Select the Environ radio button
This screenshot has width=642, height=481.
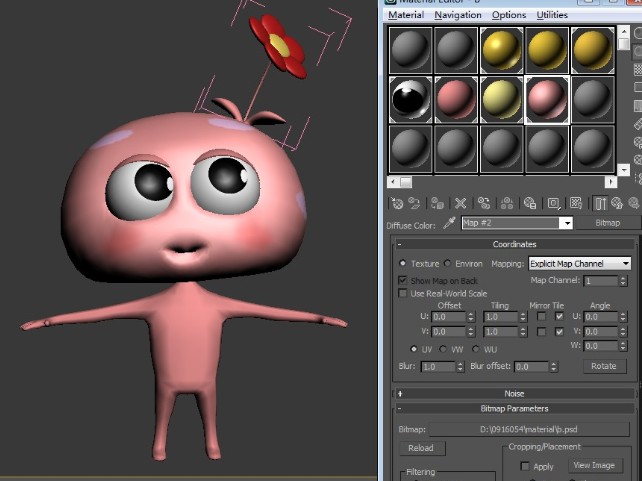click(x=448, y=263)
